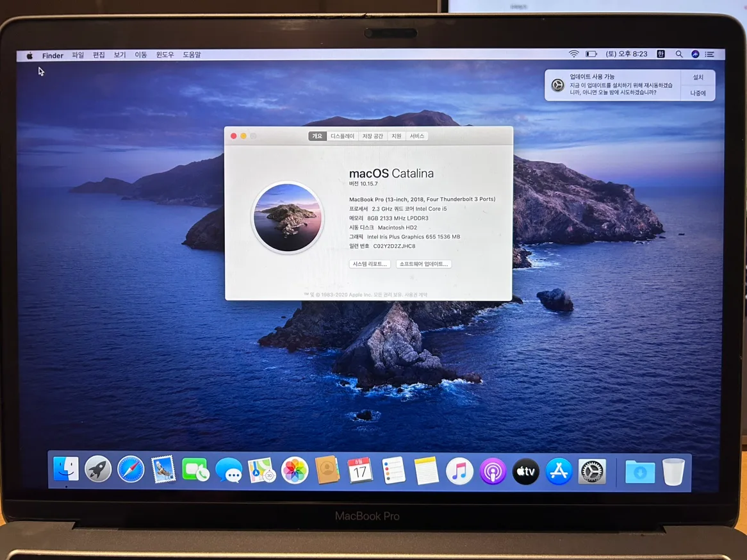Open Calendar showing date 17
The width and height of the screenshot is (747, 560).
tap(361, 472)
